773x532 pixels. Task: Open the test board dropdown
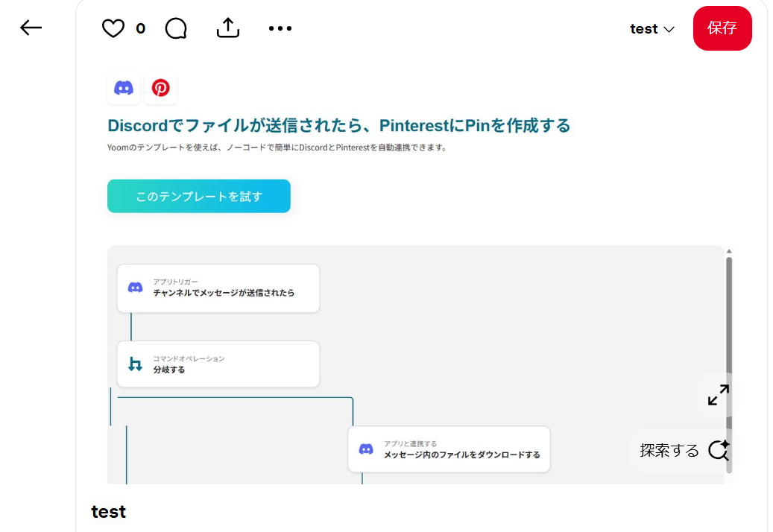651,28
